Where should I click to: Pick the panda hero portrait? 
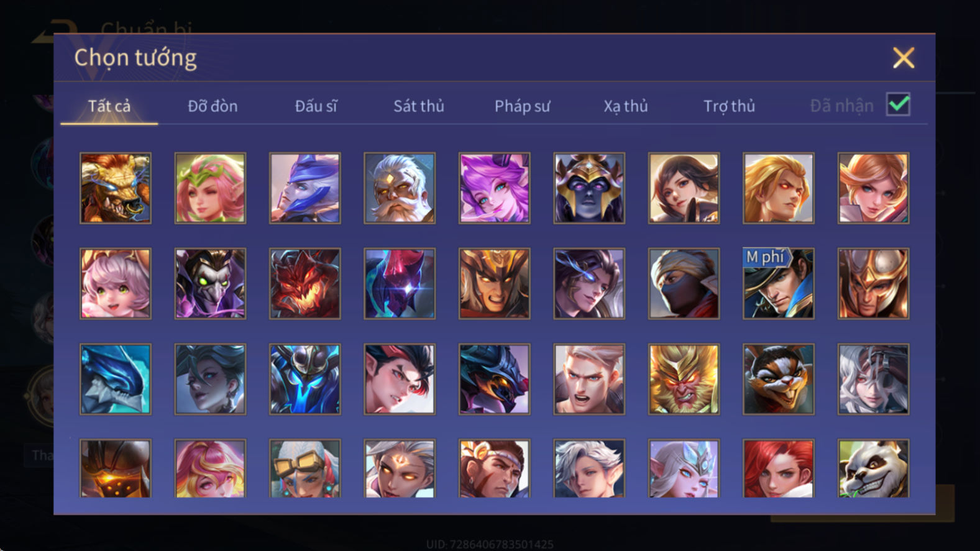coord(873,468)
